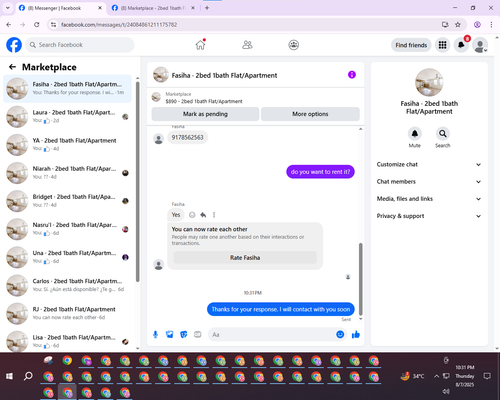The image size is (500, 400).
Task: Open Chrome profile icon in toolbar
Action: [x=477, y=25]
